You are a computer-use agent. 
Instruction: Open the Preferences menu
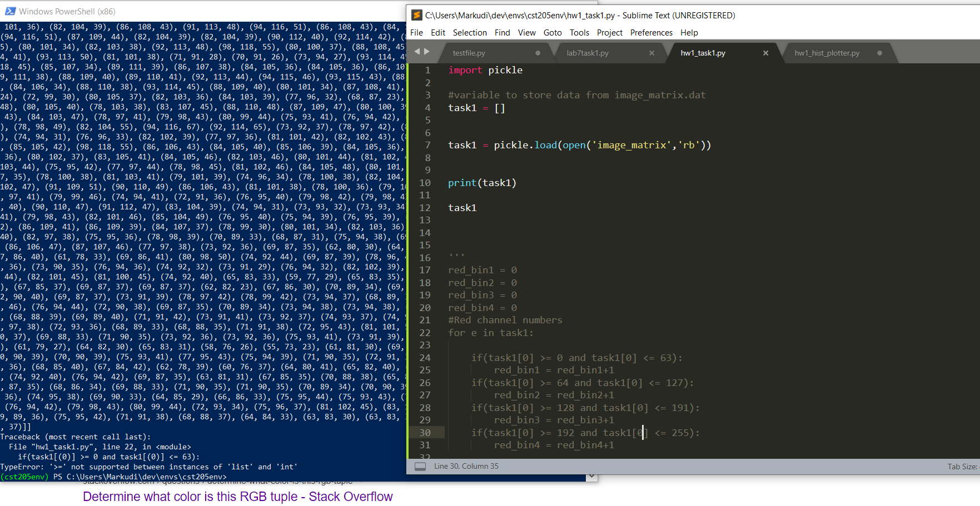point(651,32)
